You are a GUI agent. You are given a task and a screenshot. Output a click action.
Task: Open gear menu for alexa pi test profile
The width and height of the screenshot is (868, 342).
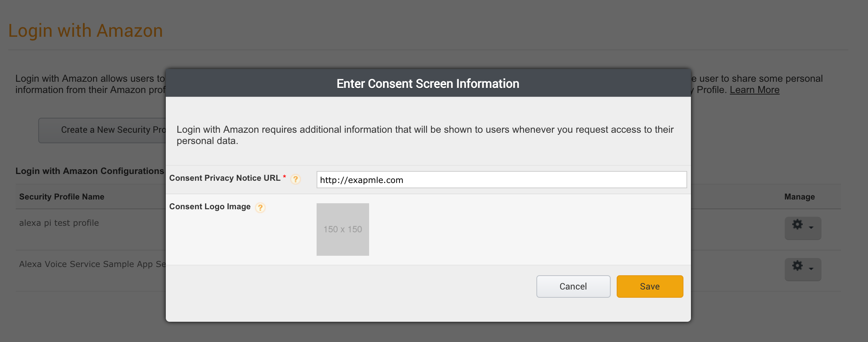pos(803,228)
